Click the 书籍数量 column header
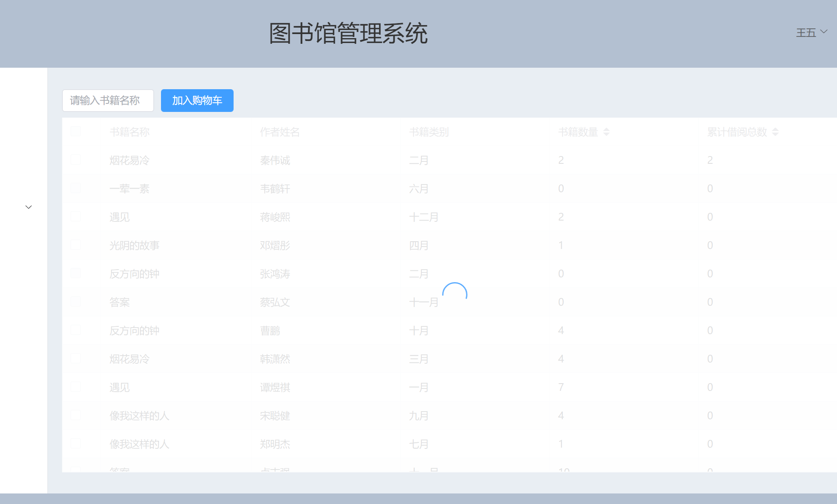The image size is (837, 504). 578,132
